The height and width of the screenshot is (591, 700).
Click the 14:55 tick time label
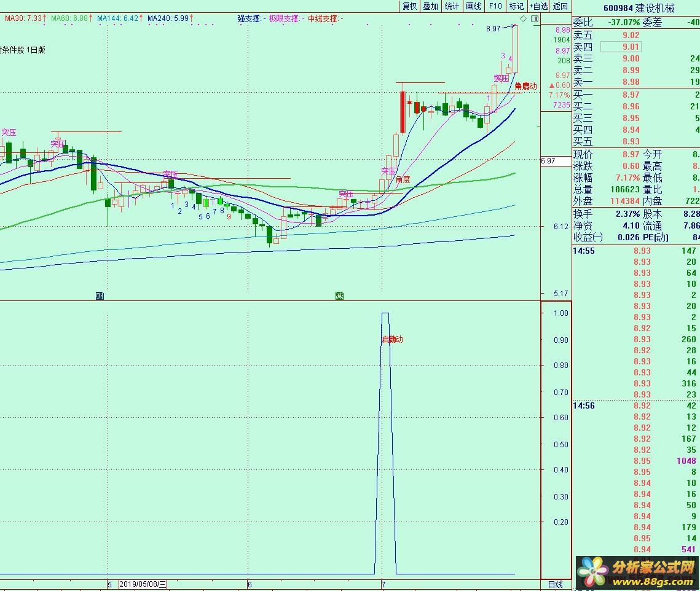(584, 251)
